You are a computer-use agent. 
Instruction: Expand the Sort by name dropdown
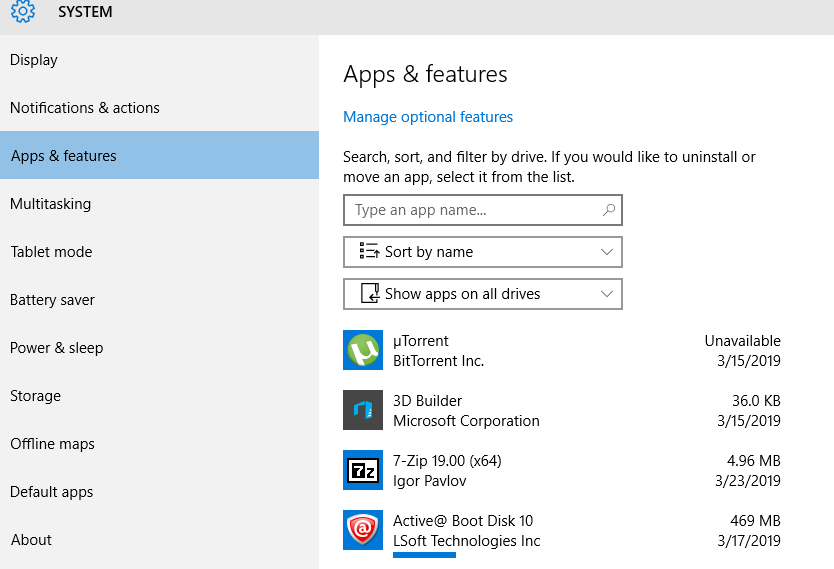[483, 252]
